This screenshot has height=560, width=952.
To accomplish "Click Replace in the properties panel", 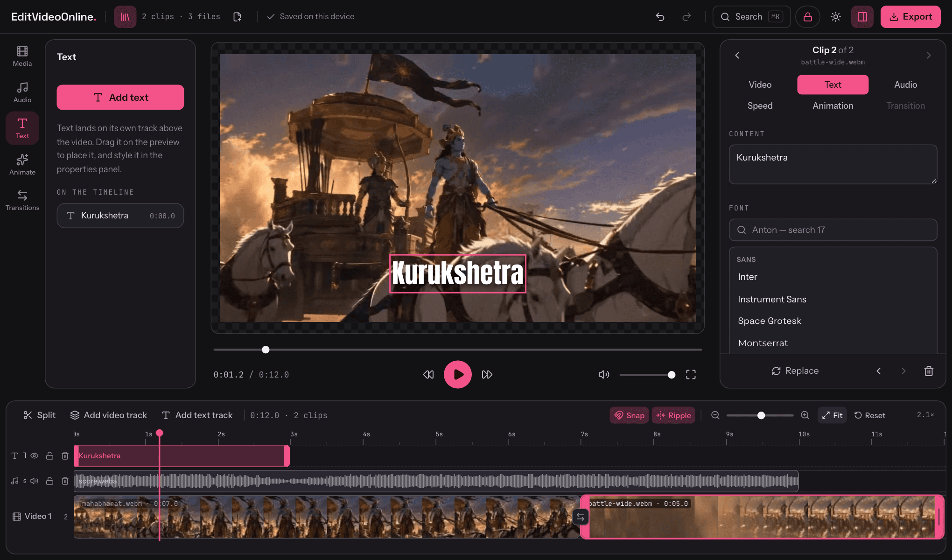I will click(795, 371).
